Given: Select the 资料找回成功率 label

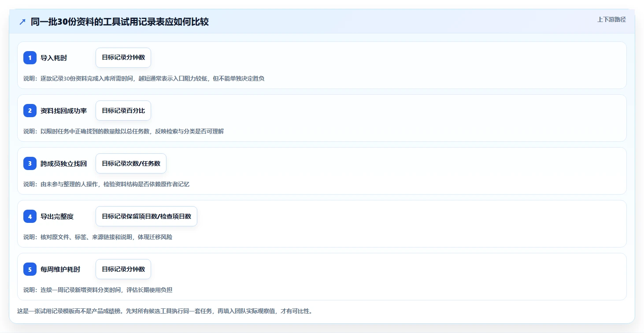Looking at the screenshot, I should 63,111.
